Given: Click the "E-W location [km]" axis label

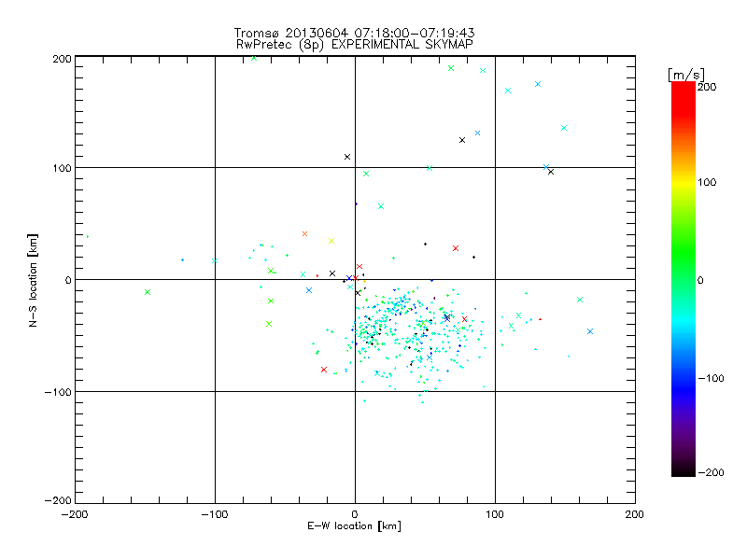Looking at the screenshot, I should pos(354,526).
